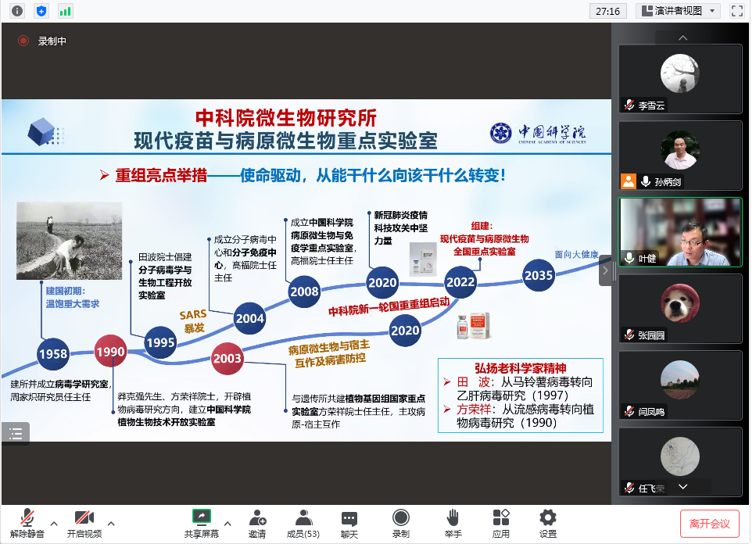This screenshot has height=544, width=756.
Task: Expand video options arrow beside 开启视频
Action: pyautogui.click(x=111, y=523)
